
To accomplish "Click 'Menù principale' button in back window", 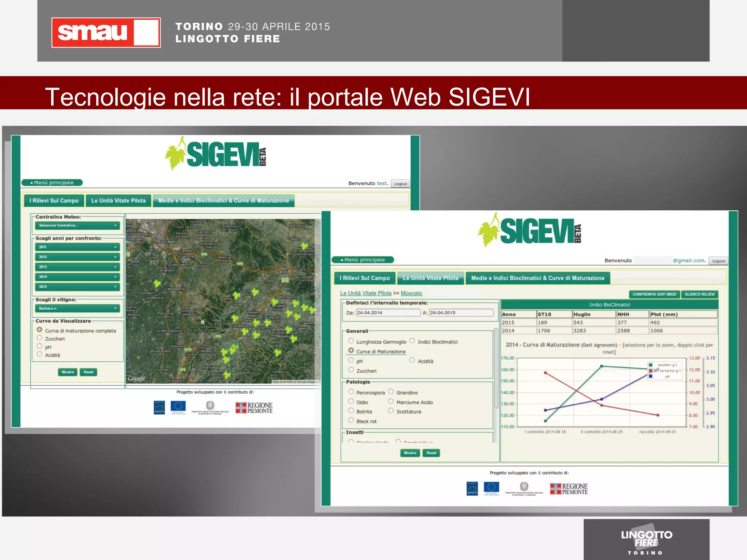I will point(52,183).
